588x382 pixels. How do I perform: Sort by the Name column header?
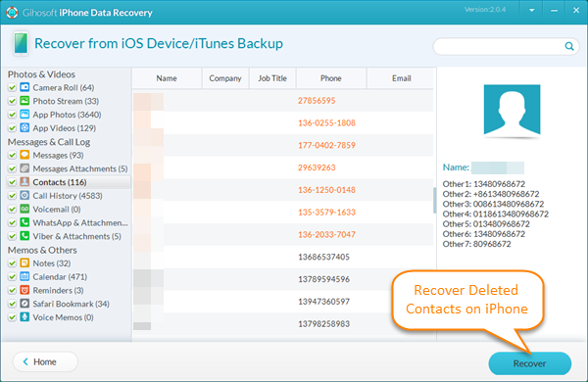(167, 78)
